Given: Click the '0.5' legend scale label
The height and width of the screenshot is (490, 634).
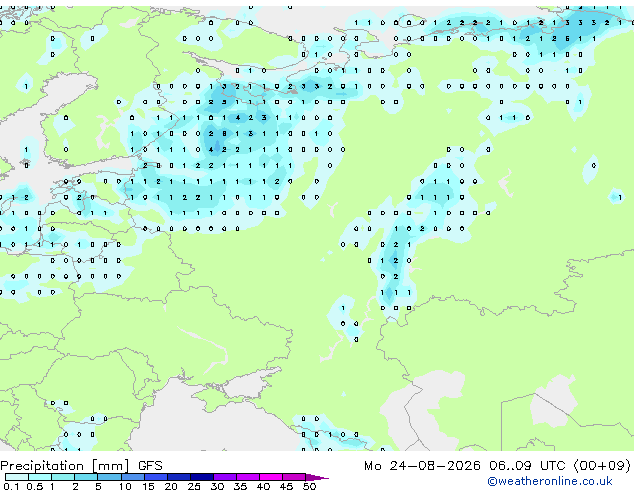Looking at the screenshot, I should [x=35, y=486].
